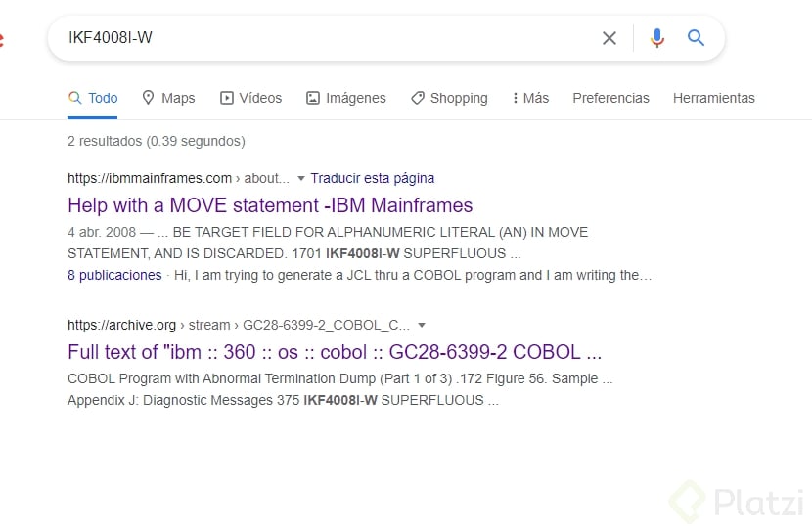Select the Todo tab
Image resolution: width=812 pixels, height=530 pixels.
point(93,98)
